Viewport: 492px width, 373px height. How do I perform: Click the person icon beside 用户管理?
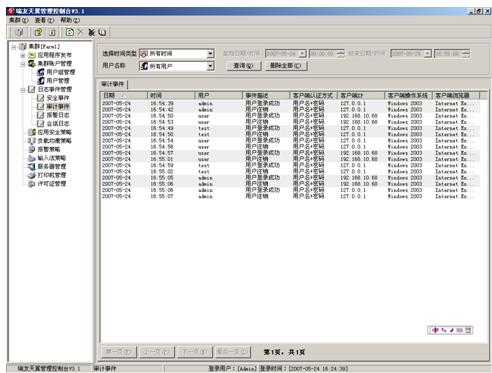(x=41, y=81)
